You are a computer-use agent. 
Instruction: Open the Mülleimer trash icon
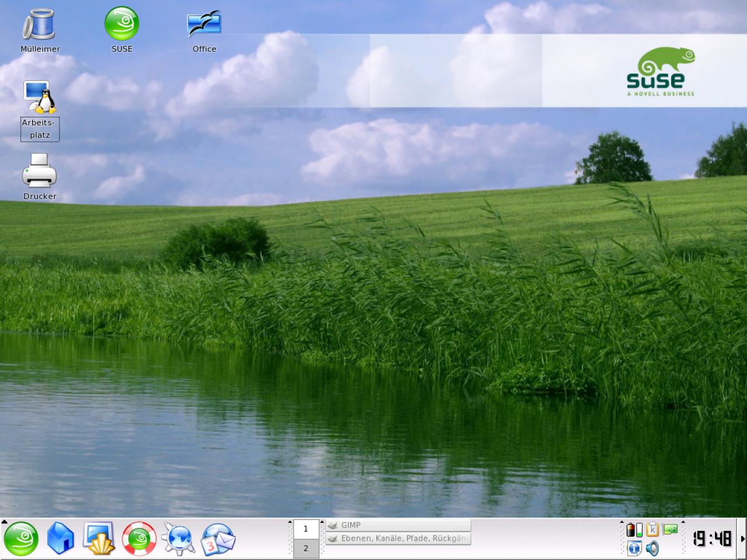(x=39, y=25)
